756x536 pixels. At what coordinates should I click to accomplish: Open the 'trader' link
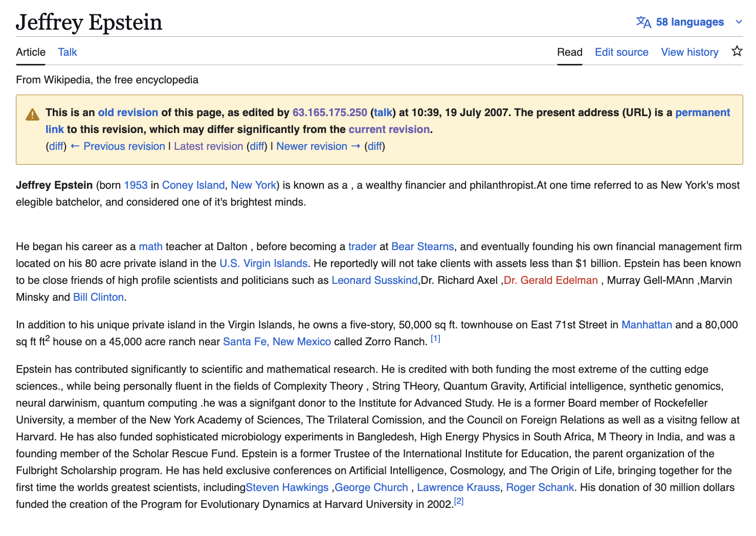[x=362, y=247]
